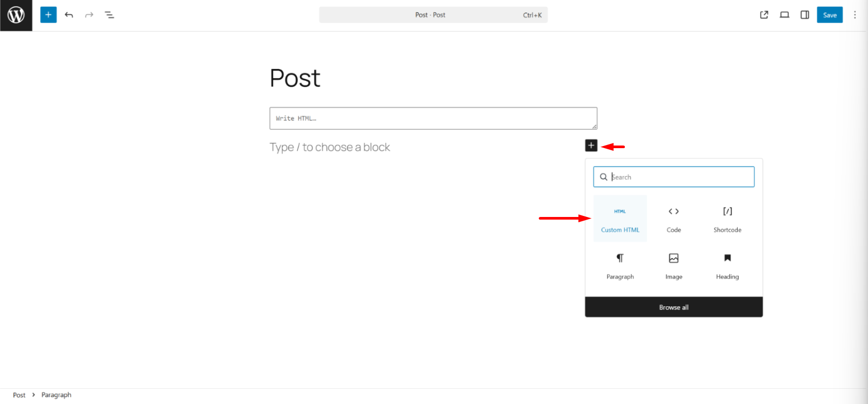Open the three-dot Options menu

click(855, 15)
